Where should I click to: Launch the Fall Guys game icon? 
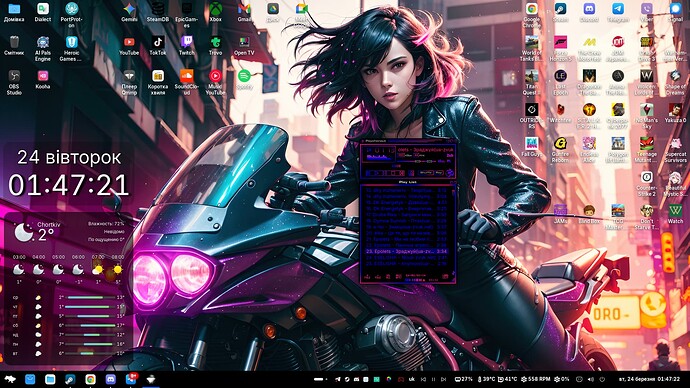click(x=532, y=147)
